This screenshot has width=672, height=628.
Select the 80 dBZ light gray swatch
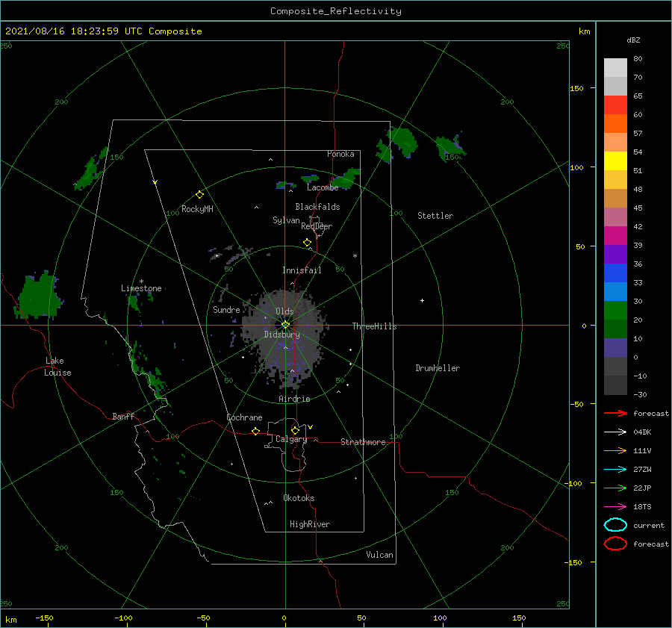[615, 67]
